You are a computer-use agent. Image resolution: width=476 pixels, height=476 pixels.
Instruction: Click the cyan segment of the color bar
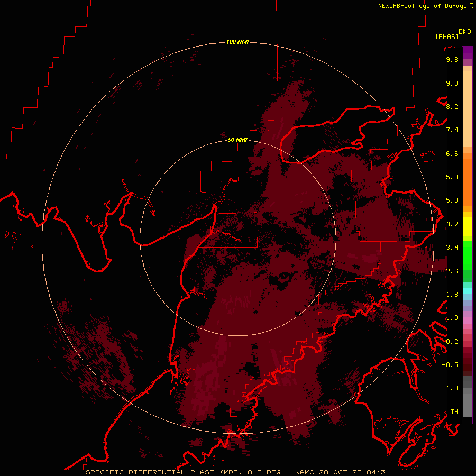467,291
